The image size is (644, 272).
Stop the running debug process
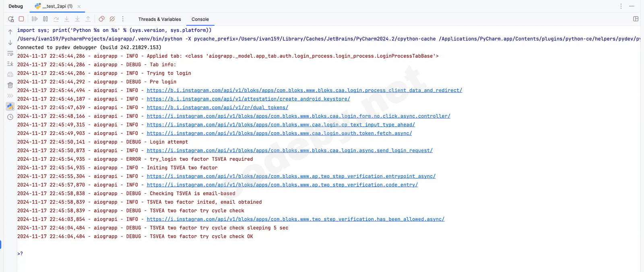[21, 19]
